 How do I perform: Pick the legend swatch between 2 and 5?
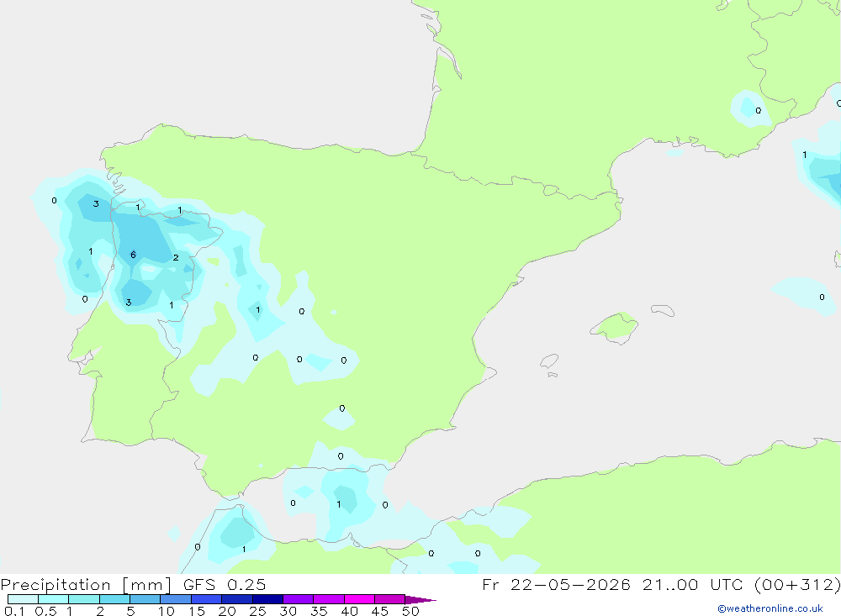pyautogui.click(x=114, y=599)
